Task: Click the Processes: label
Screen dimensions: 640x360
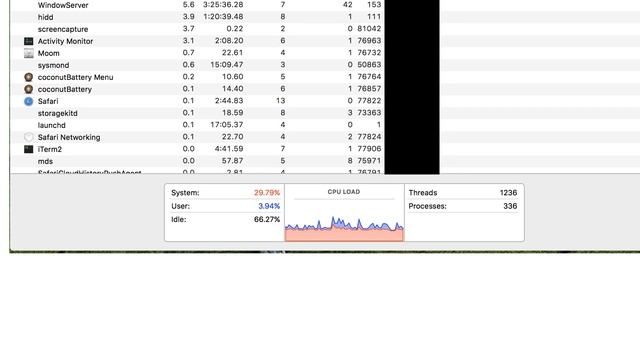Action: point(427,206)
